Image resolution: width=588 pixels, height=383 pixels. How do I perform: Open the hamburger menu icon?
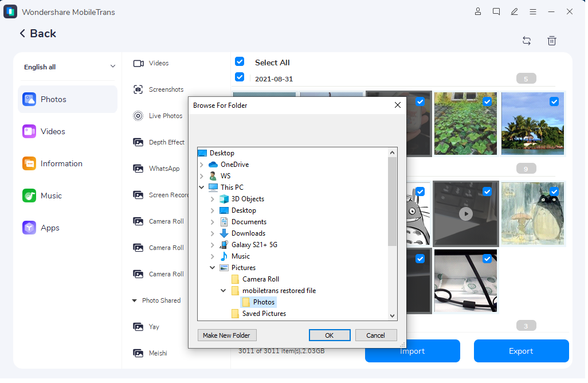(533, 11)
